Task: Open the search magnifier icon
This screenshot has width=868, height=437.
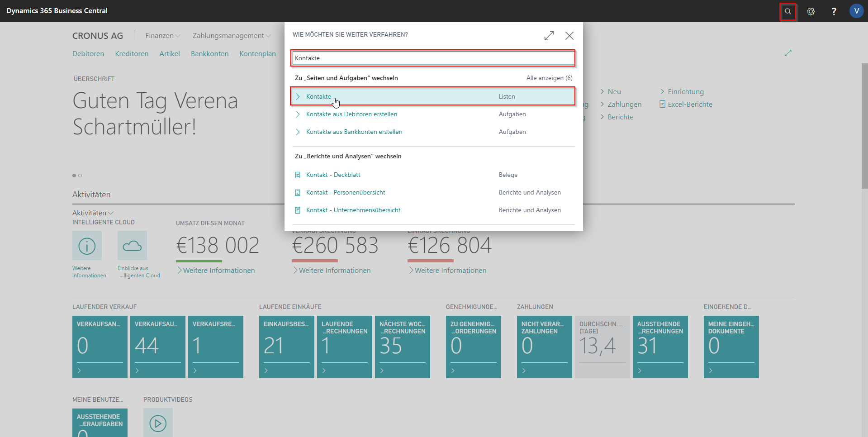Action: pyautogui.click(x=788, y=11)
